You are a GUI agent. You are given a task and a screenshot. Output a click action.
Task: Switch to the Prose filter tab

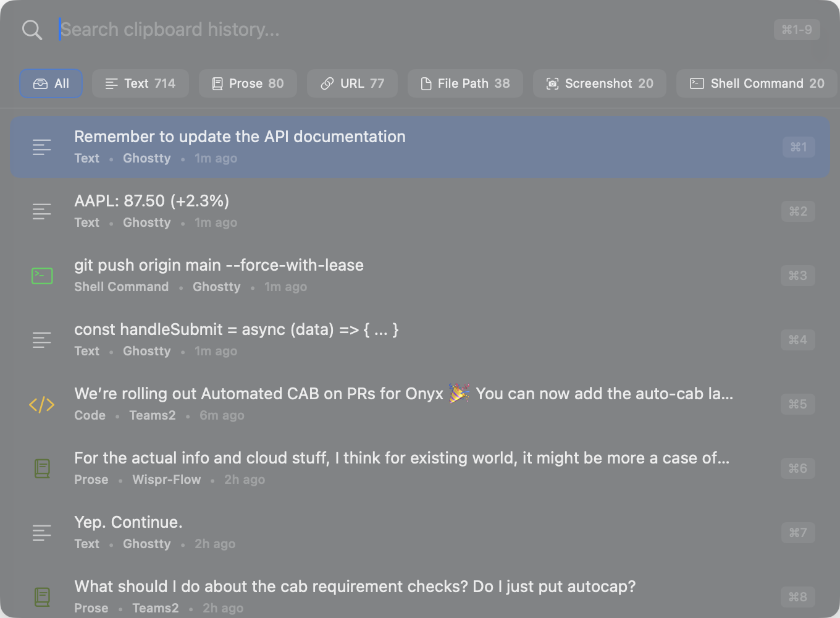click(247, 83)
